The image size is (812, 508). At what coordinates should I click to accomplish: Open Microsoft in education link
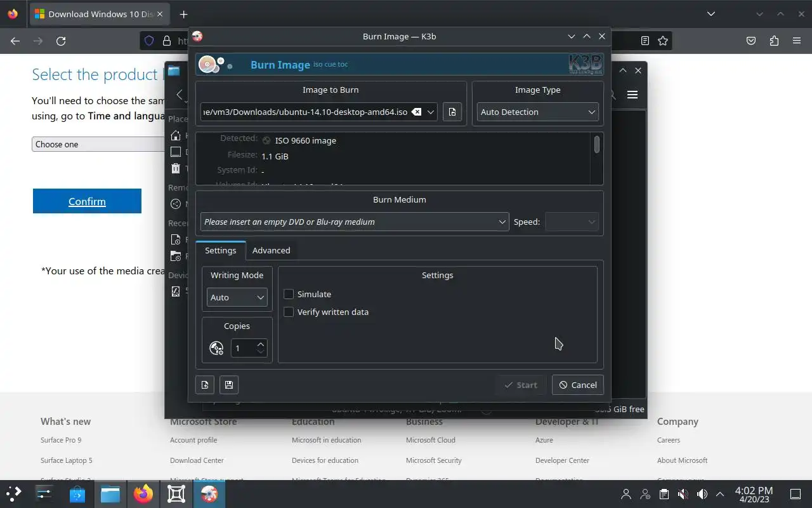(x=326, y=440)
